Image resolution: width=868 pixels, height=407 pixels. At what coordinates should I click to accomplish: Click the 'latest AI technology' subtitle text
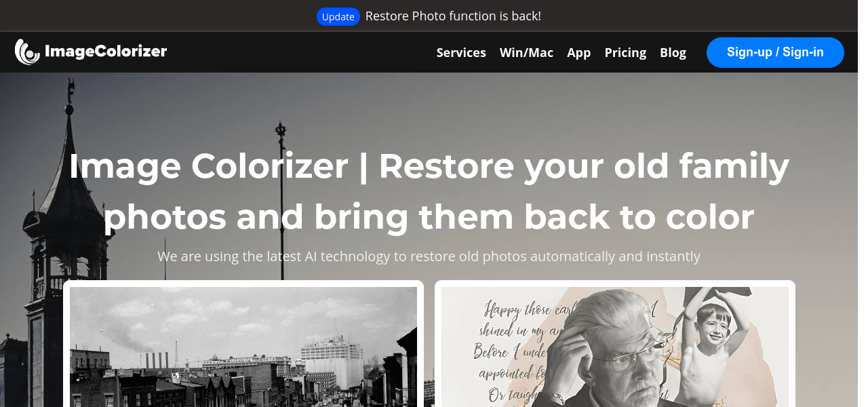click(x=429, y=256)
